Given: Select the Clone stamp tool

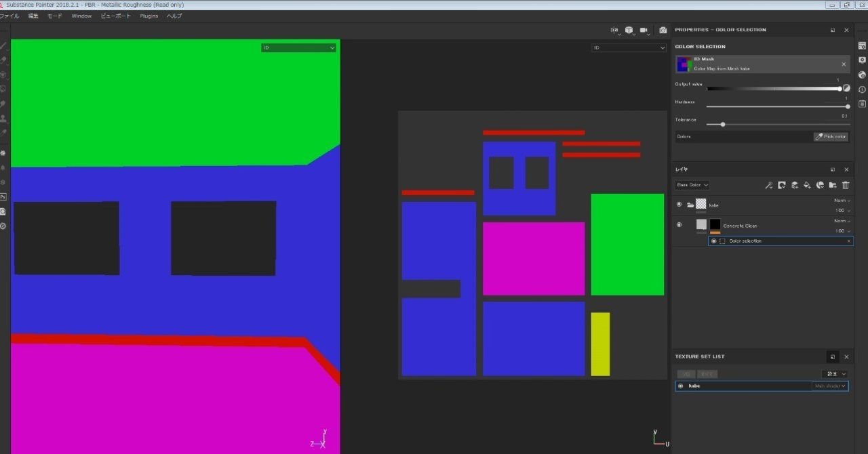Looking at the screenshot, I should [3, 119].
